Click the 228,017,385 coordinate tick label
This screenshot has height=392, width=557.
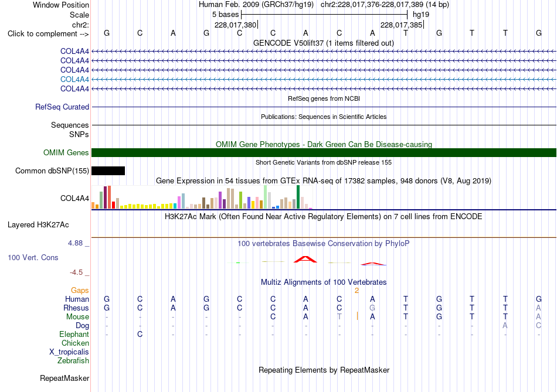pyautogui.click(x=401, y=25)
